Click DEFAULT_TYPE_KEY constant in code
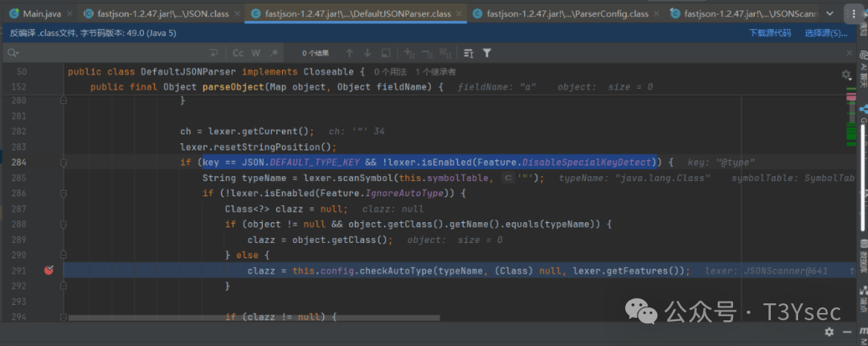This screenshot has width=868, height=346. click(315, 163)
